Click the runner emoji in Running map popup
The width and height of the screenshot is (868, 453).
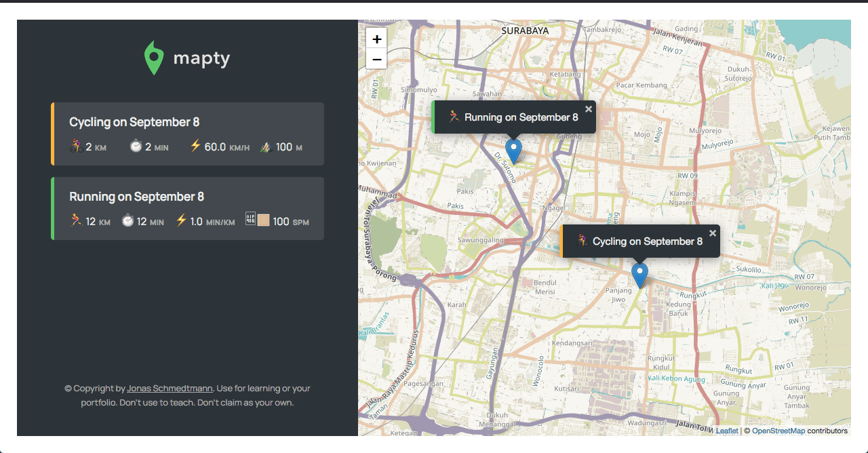[x=454, y=117]
